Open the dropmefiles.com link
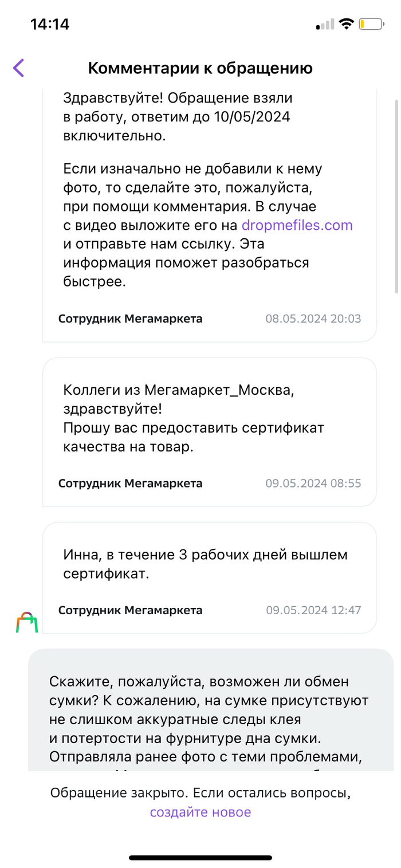 click(297, 225)
